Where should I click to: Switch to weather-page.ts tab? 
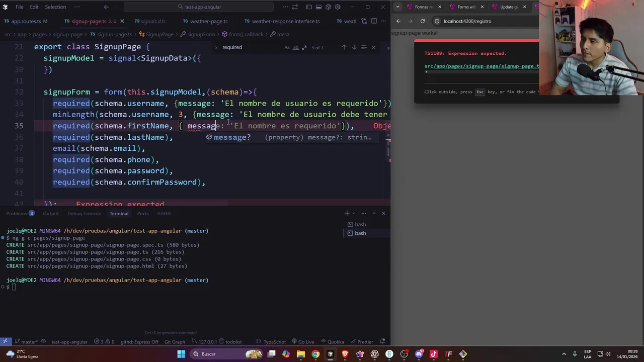[205, 21]
